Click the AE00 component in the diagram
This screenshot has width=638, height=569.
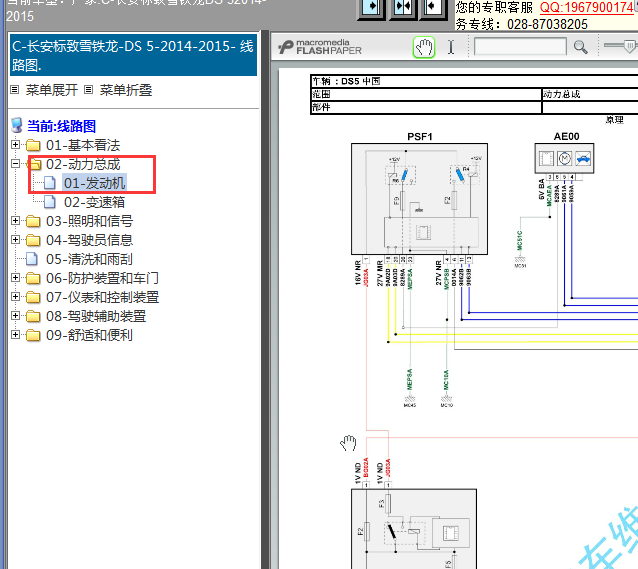click(x=564, y=158)
